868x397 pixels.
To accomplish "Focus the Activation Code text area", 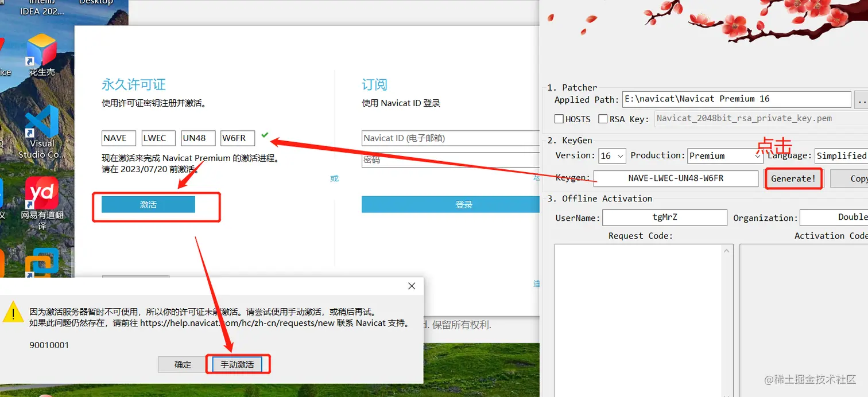I will pyautogui.click(x=804, y=320).
